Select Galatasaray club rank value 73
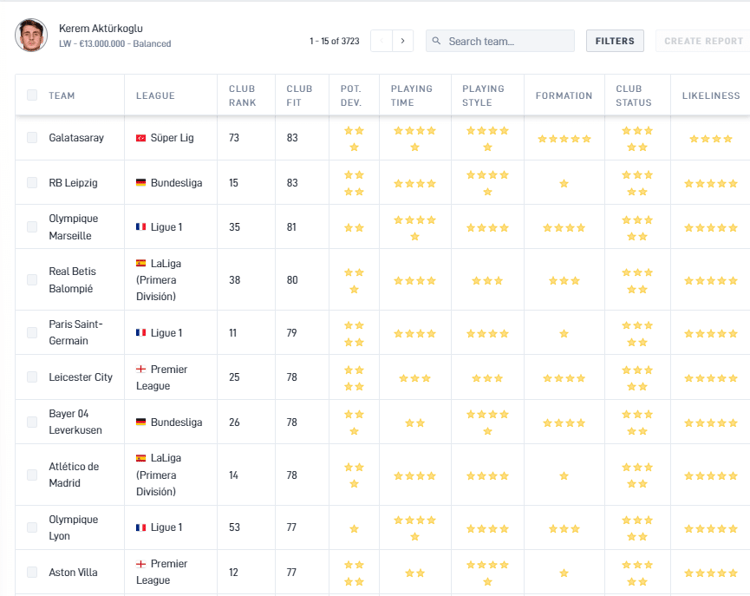This screenshot has height=596, width=750. pos(234,138)
